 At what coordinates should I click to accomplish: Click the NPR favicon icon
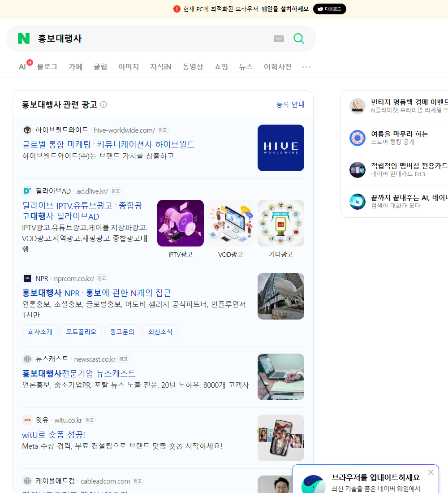tap(27, 278)
